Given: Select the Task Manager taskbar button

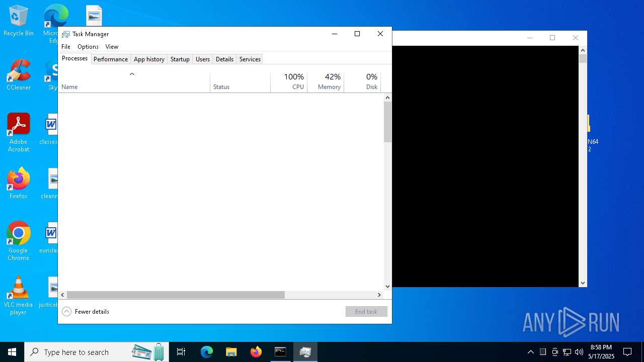Looking at the screenshot, I should coord(305,352).
